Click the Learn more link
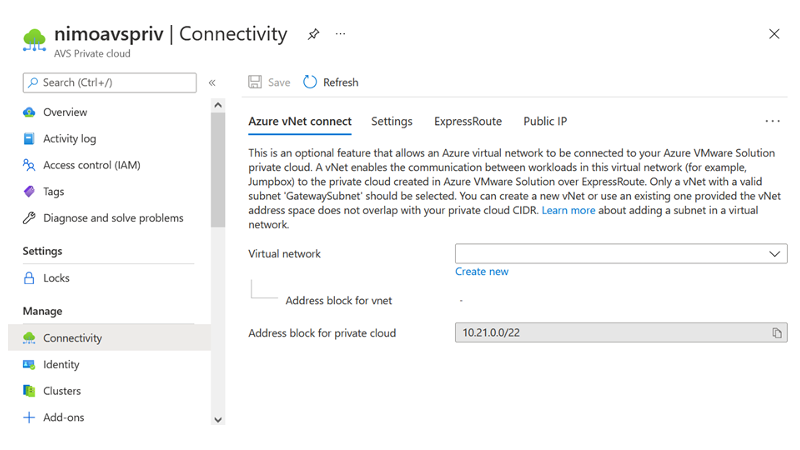Viewport: 800px width, 450px height. pyautogui.click(x=568, y=211)
